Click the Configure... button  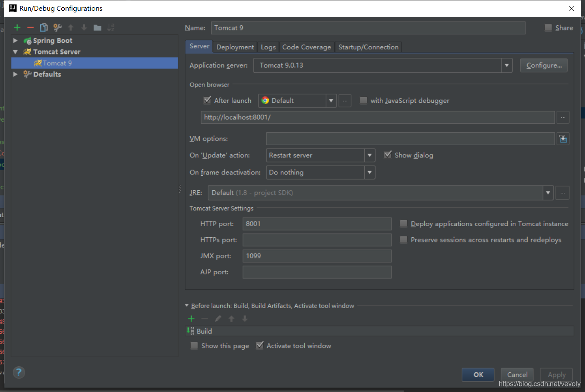pos(544,66)
